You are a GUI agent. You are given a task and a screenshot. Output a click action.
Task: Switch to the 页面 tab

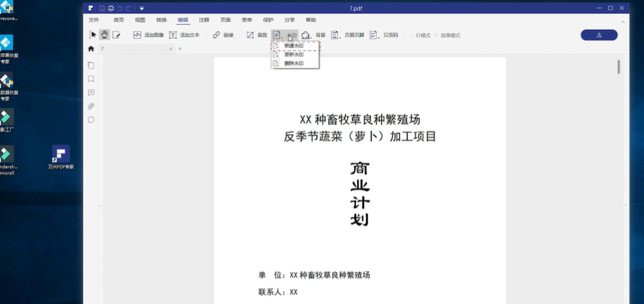point(225,20)
